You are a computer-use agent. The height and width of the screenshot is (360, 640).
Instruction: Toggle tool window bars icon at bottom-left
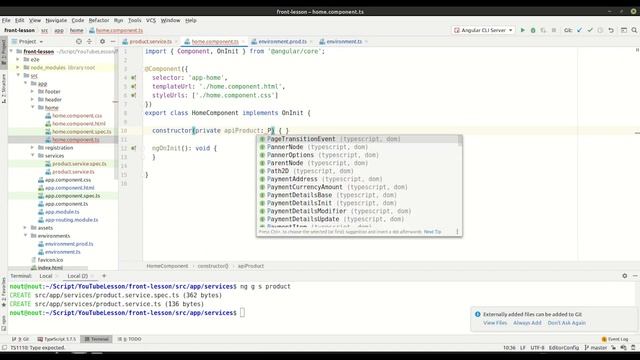4,348
